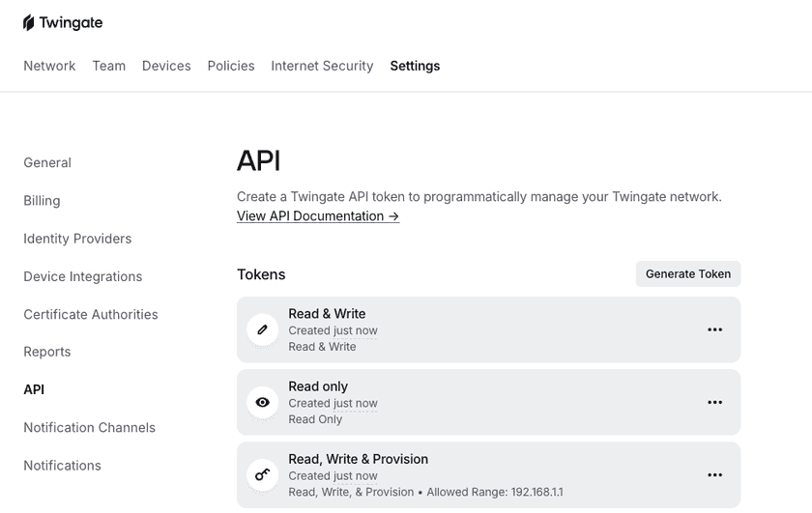Viewport: 812px width, 513px height.
Task: Open the Team tab
Action: click(108, 66)
